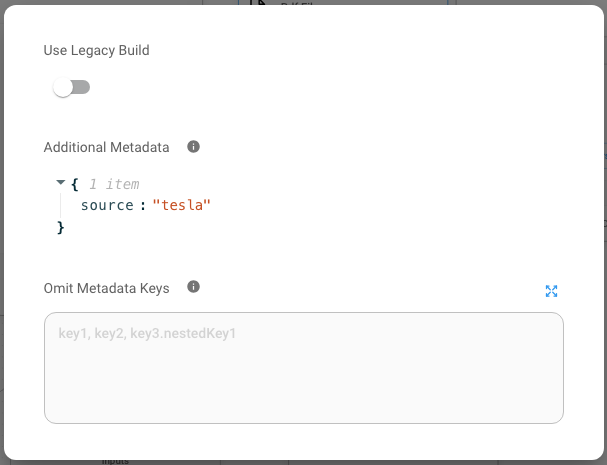Click the closing brace of the JSON object
Image resolution: width=607 pixels, height=465 pixels.
click(61, 227)
